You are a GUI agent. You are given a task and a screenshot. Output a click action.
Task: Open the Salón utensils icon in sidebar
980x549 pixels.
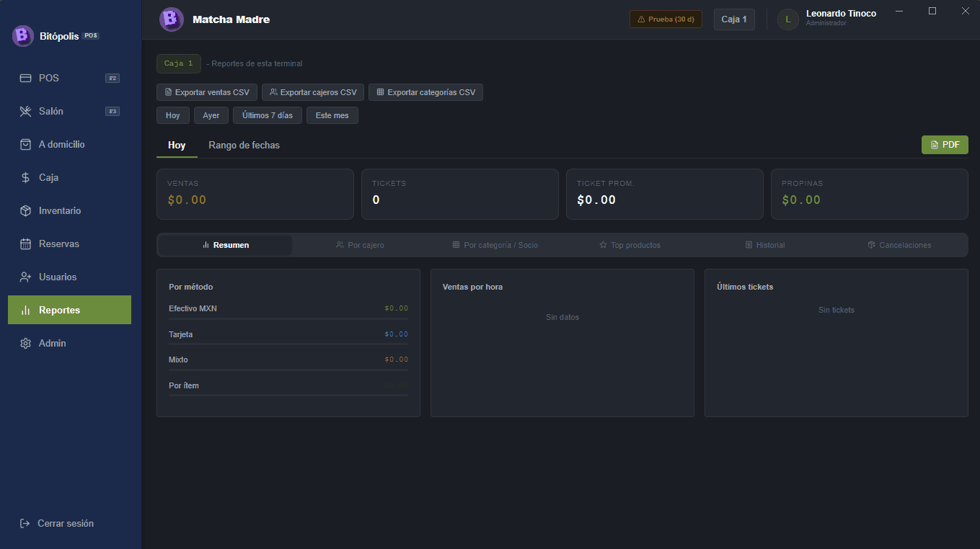[x=25, y=111]
